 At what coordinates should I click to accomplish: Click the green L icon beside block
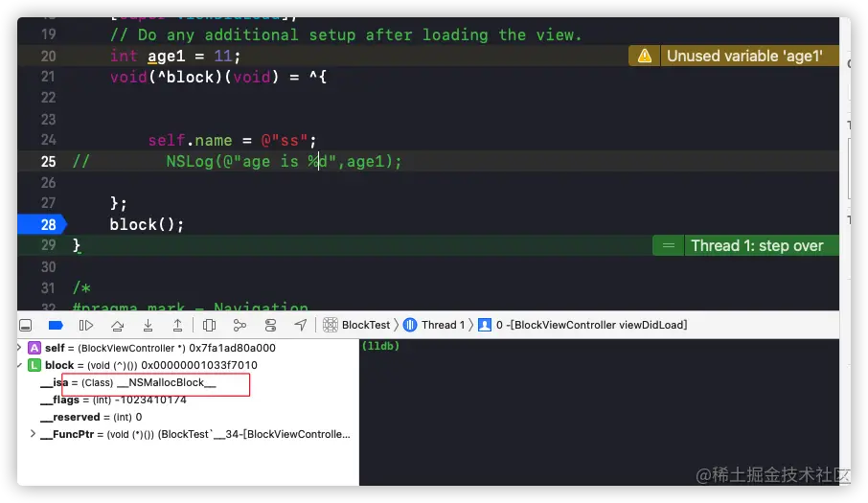(34, 365)
